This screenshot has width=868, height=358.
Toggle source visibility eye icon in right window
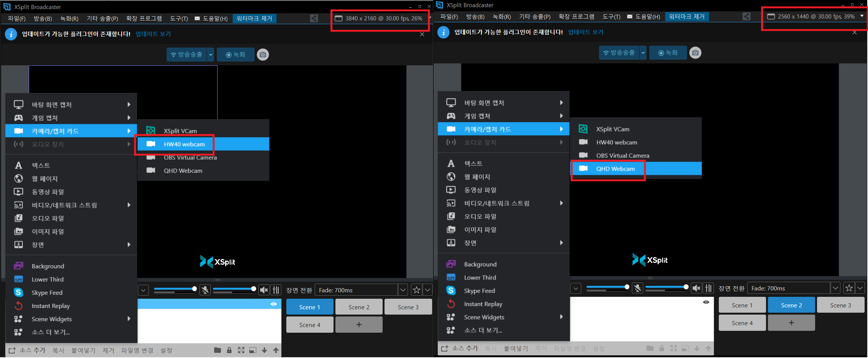706,302
